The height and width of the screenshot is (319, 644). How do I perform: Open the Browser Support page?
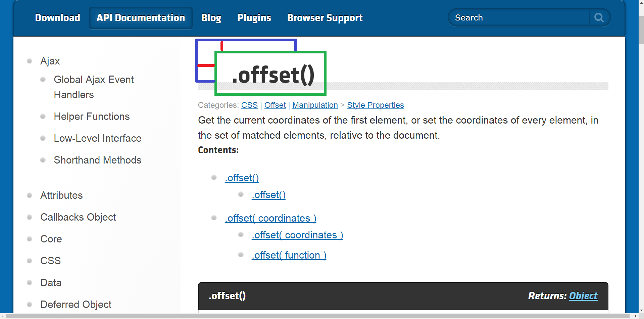tap(325, 18)
